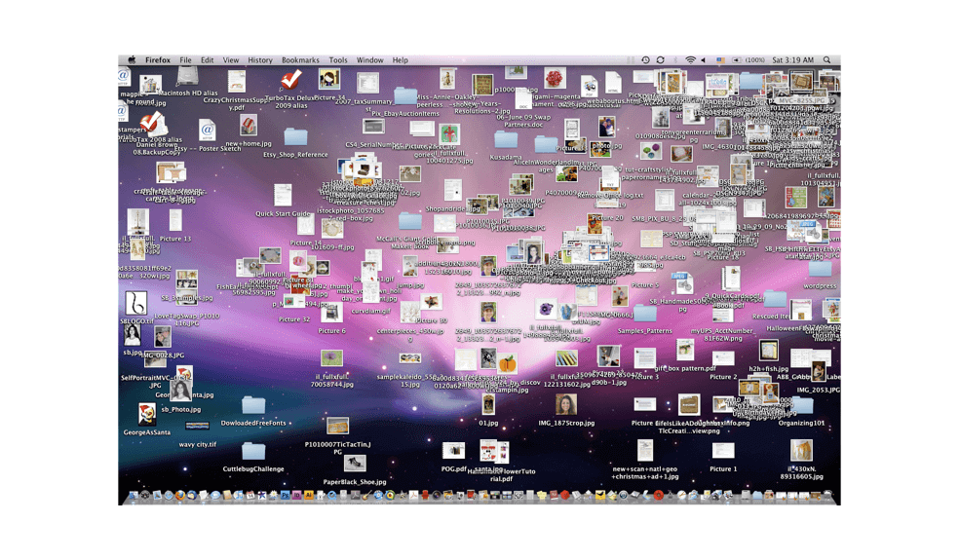
Task: Select the Picture 13 file
Action: pos(175,220)
